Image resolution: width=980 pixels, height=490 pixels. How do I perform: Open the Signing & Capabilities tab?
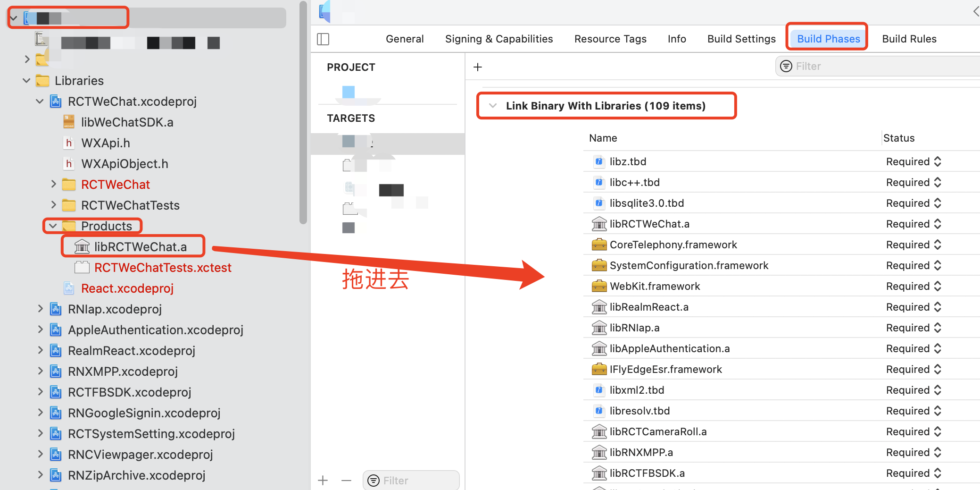point(499,39)
